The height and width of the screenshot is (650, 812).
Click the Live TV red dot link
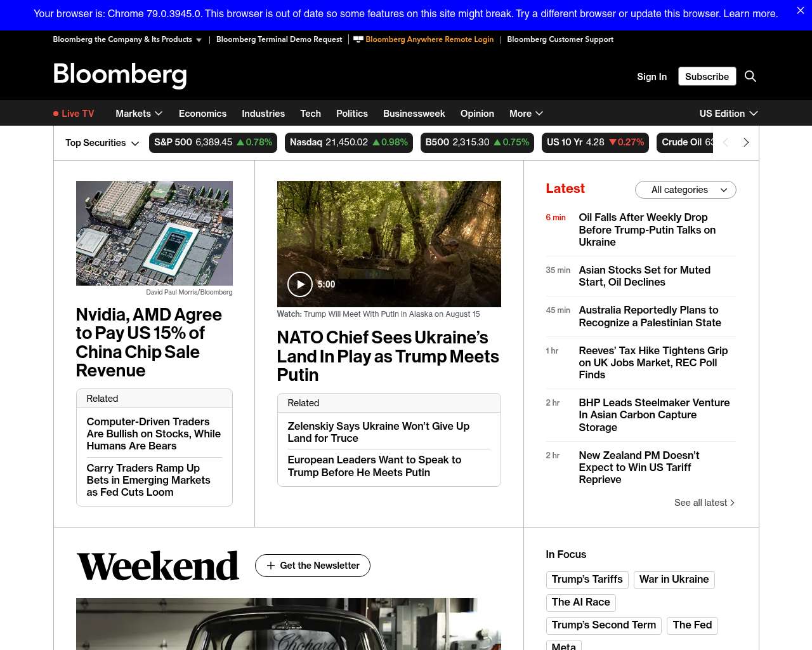tap(74, 114)
